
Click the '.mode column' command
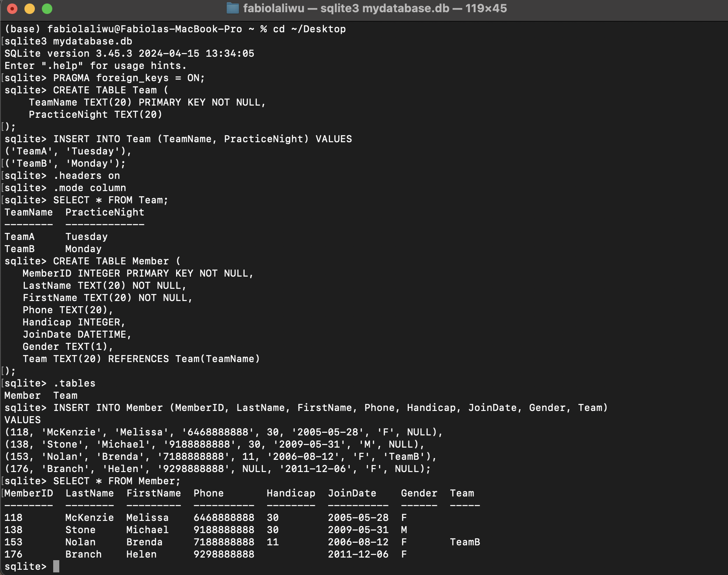click(89, 188)
